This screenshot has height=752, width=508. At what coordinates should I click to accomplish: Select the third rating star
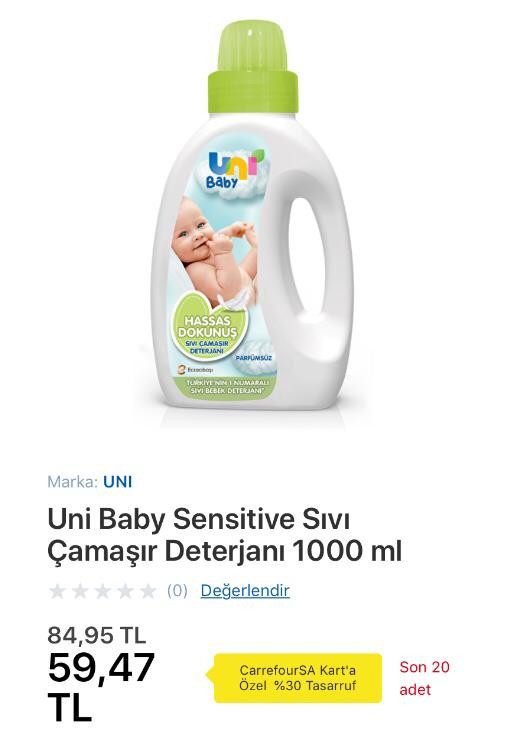pyautogui.click(x=103, y=591)
